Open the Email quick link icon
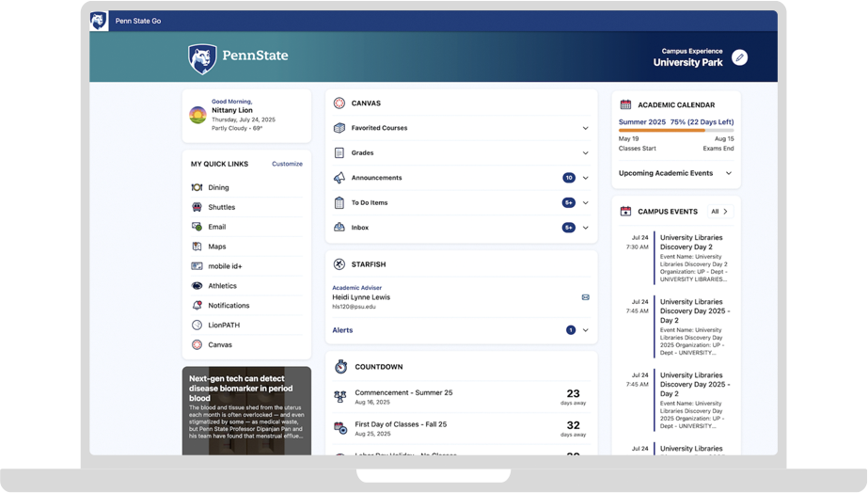This screenshot has width=868, height=493. [197, 227]
